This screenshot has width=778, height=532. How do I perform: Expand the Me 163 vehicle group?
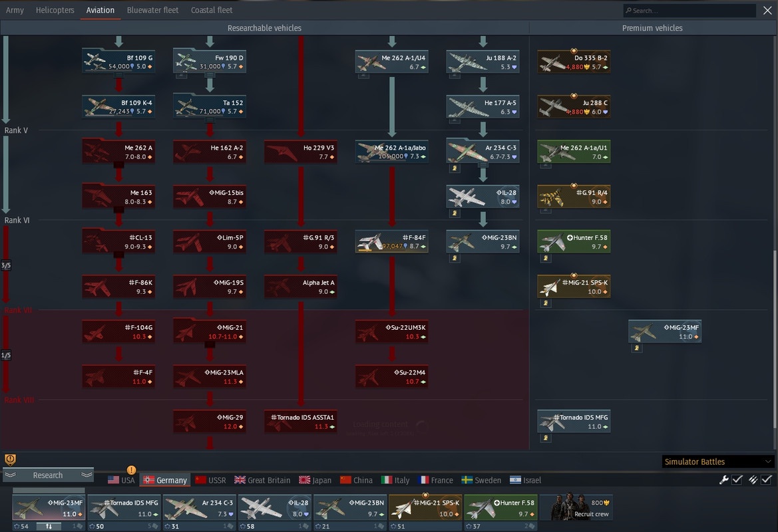[x=118, y=210]
